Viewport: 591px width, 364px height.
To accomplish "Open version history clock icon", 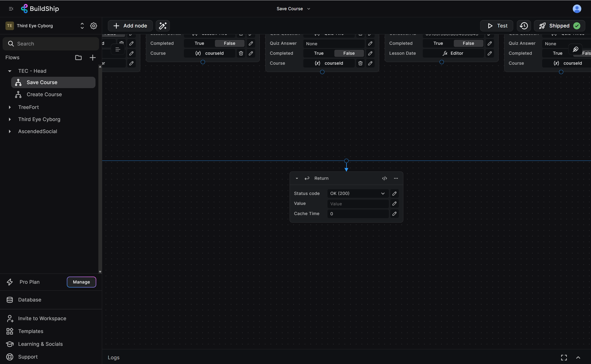I will click(x=524, y=26).
